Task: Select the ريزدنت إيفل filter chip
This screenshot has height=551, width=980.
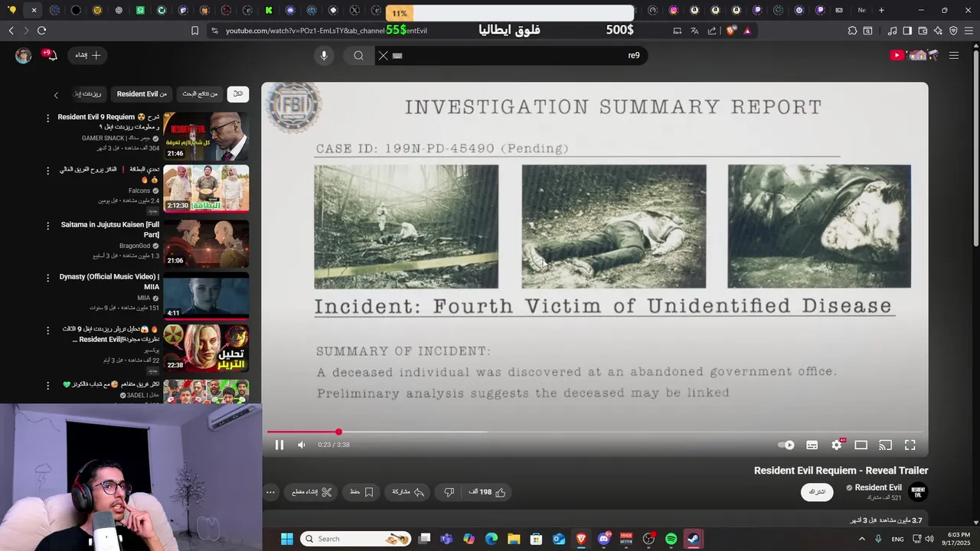Action: (x=88, y=93)
